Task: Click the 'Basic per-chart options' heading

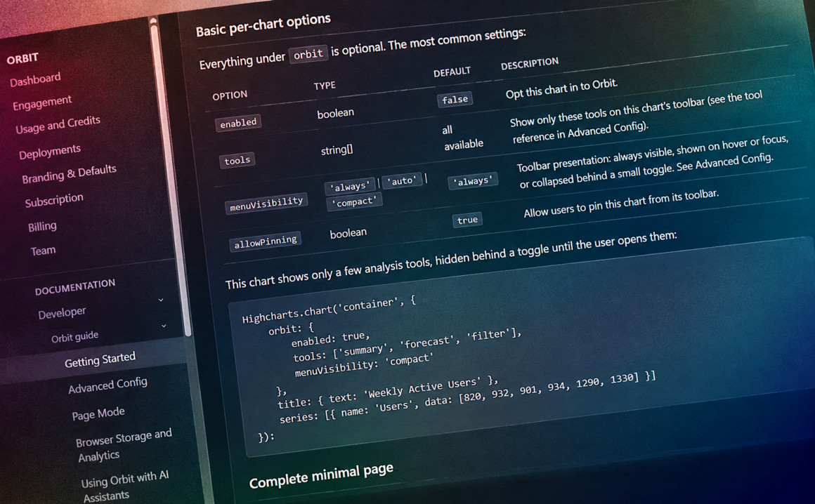Action: point(263,25)
